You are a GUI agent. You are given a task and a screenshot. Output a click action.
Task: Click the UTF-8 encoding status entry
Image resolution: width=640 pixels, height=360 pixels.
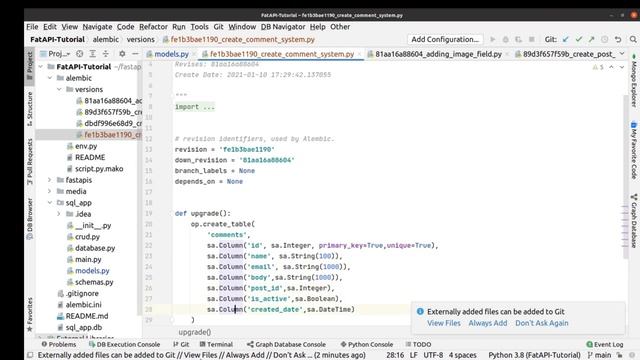433,356
